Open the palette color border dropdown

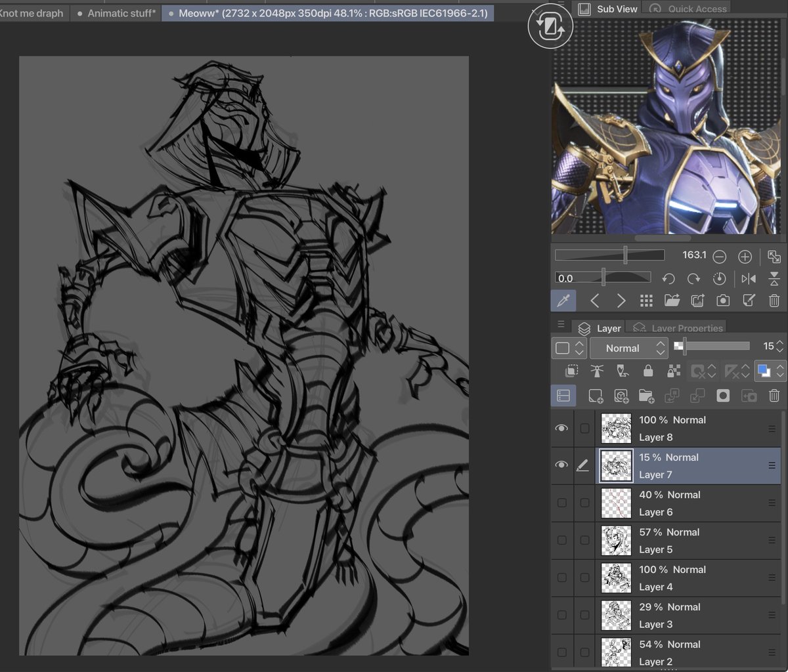pyautogui.click(x=569, y=348)
